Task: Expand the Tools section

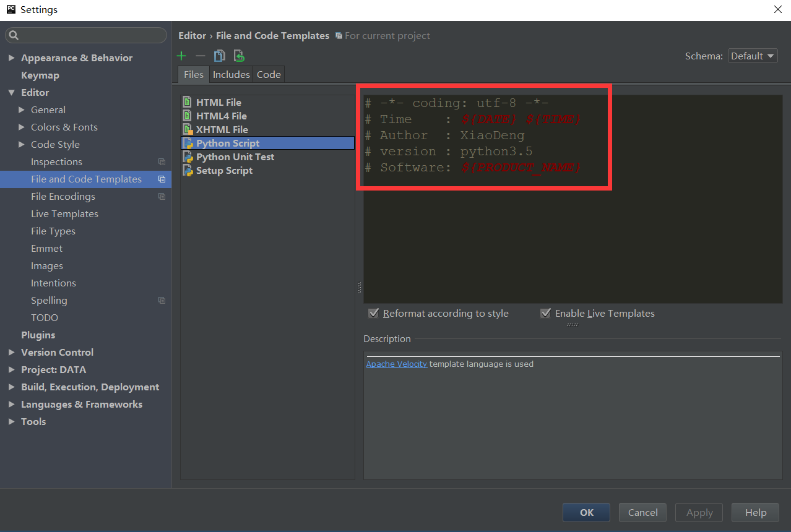Action: point(11,421)
